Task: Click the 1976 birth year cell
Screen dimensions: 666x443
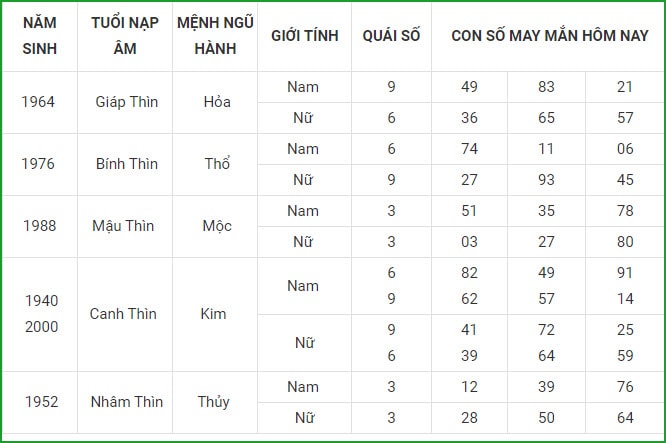Action: pos(38,164)
